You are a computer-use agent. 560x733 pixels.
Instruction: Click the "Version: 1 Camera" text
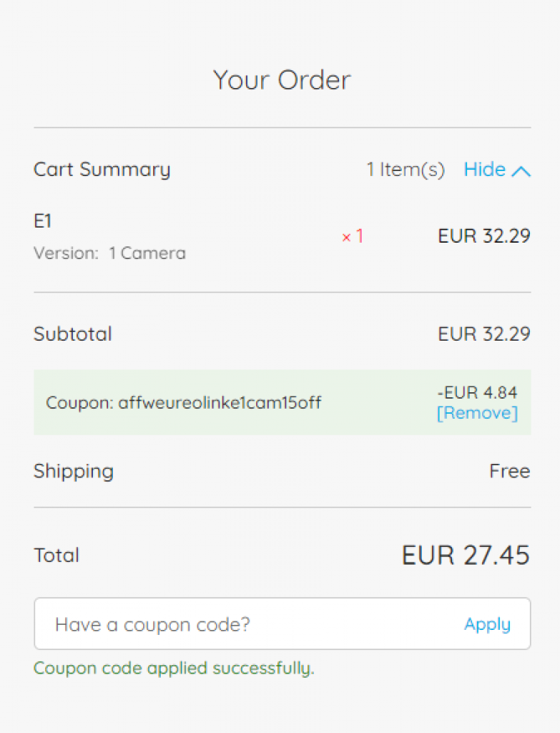[109, 253]
